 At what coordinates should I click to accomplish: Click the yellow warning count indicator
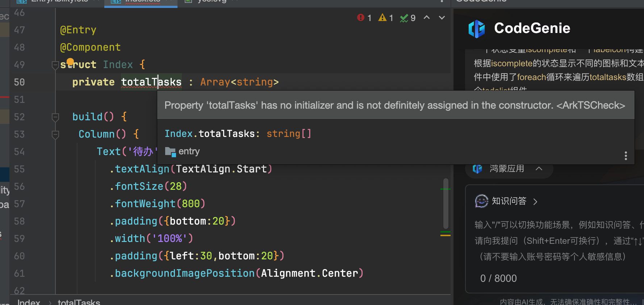[386, 18]
